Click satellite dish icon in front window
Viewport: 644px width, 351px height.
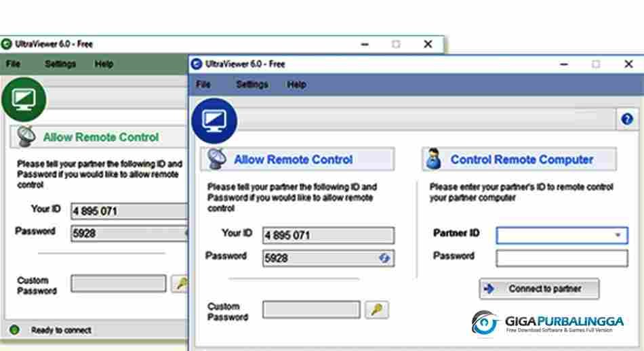click(x=216, y=159)
